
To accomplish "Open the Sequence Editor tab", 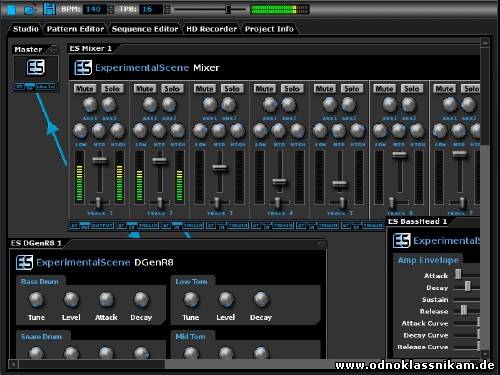I will [x=145, y=29].
